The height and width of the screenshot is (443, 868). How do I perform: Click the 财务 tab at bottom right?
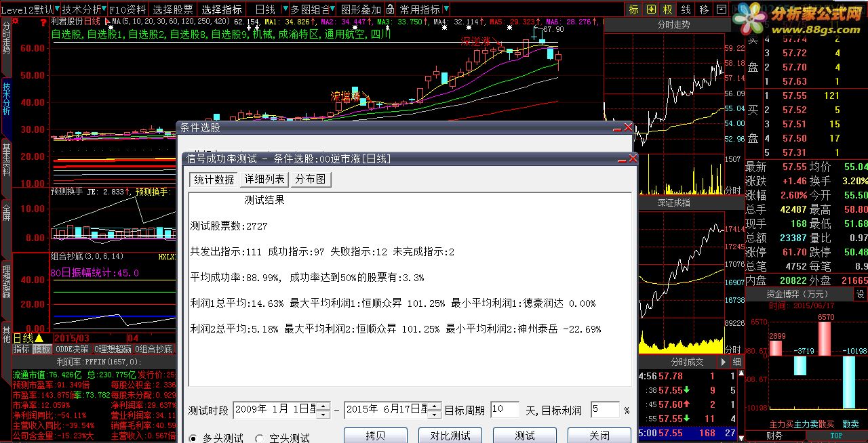[774, 436]
